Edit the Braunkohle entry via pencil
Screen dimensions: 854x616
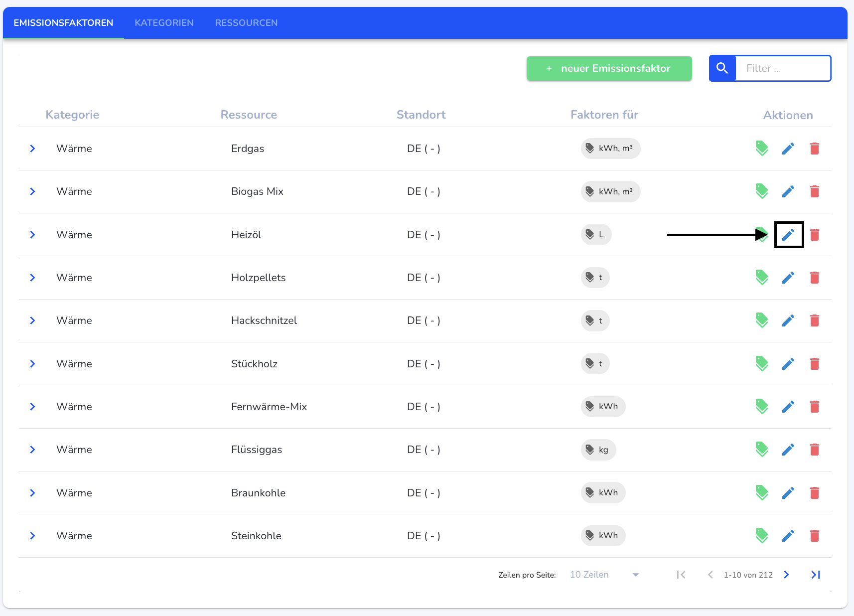(788, 493)
